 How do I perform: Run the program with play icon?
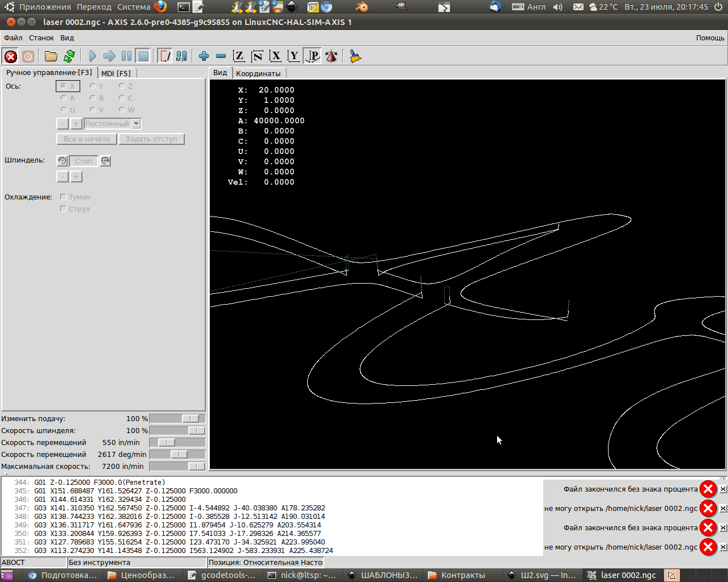pos(92,56)
